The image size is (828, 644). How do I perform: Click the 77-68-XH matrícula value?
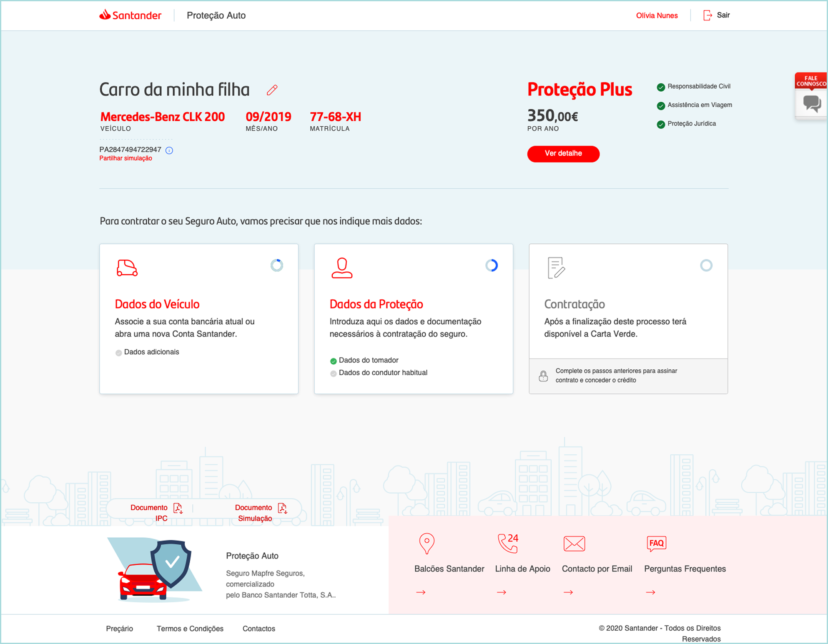[335, 117]
